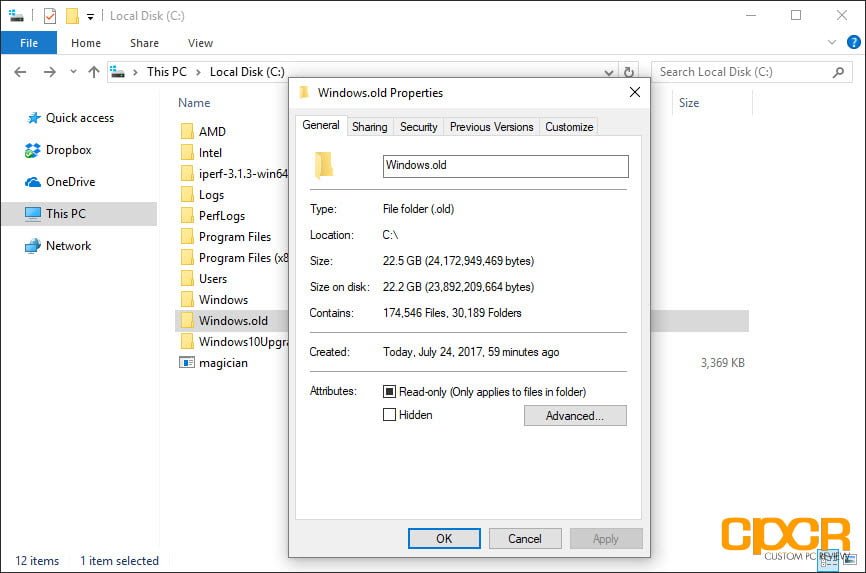
Task: Open the File menu
Action: tap(29, 43)
